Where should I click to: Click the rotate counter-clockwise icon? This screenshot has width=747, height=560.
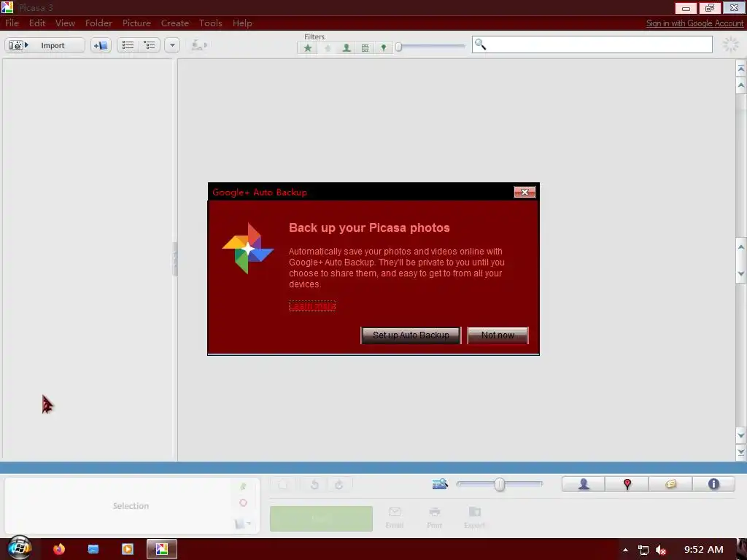[x=314, y=485]
